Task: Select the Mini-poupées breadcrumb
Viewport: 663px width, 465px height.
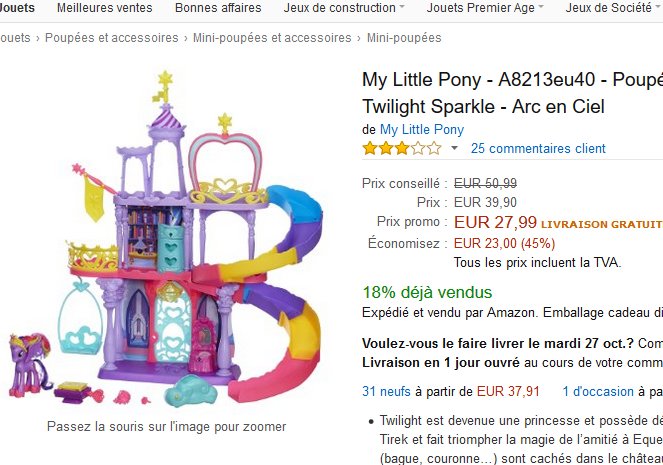Action: [404, 38]
